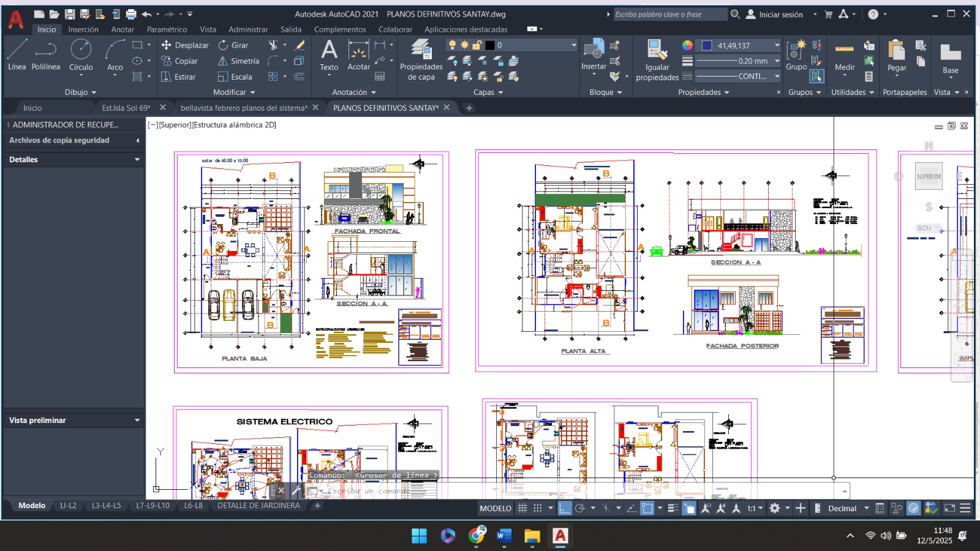Select the Escala tool

tap(235, 77)
